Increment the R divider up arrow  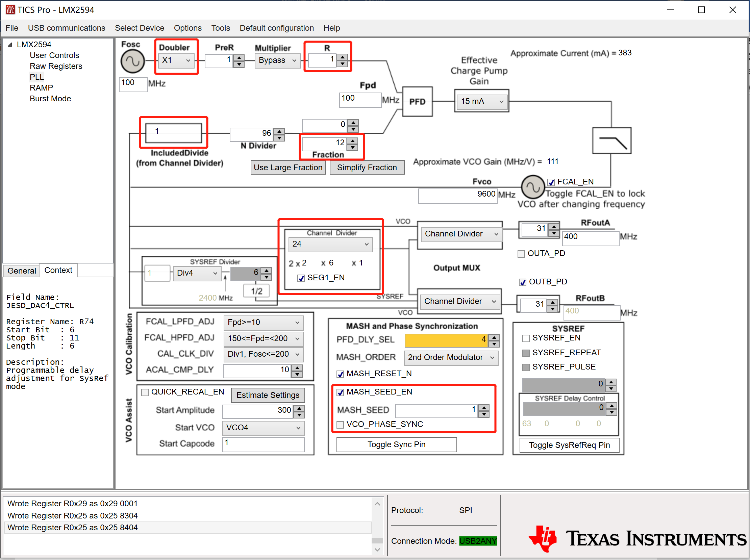(343, 57)
